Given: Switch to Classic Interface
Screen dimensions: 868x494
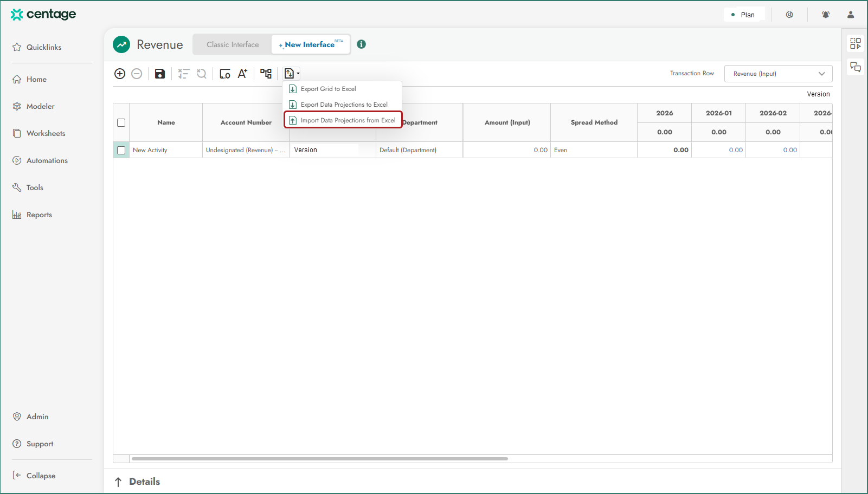Looking at the screenshot, I should pos(233,44).
